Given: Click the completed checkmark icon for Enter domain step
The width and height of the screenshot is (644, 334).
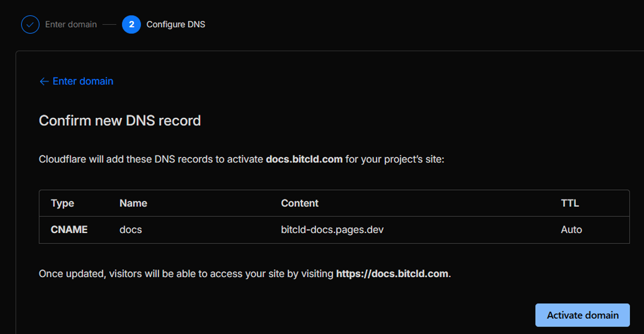Looking at the screenshot, I should click(x=30, y=24).
